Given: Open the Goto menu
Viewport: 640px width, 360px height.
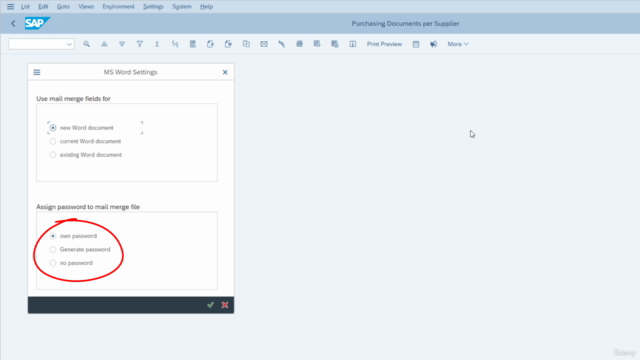Looking at the screenshot, I should 63,7.
